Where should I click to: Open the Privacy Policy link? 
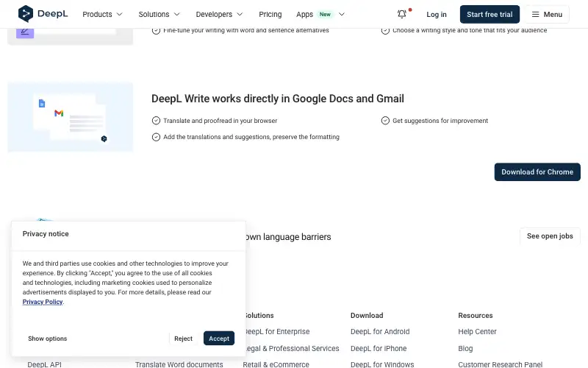[x=43, y=302]
